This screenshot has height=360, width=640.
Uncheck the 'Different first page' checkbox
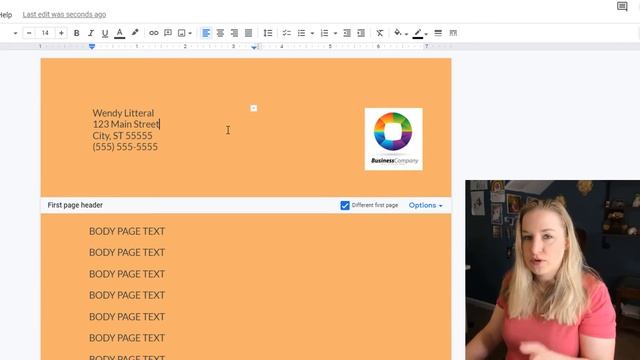click(x=345, y=205)
